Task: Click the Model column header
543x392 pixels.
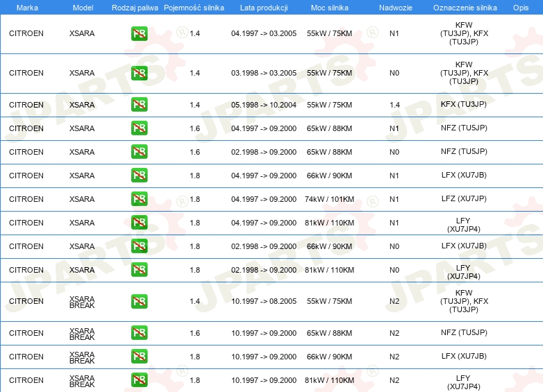Action: [x=83, y=8]
